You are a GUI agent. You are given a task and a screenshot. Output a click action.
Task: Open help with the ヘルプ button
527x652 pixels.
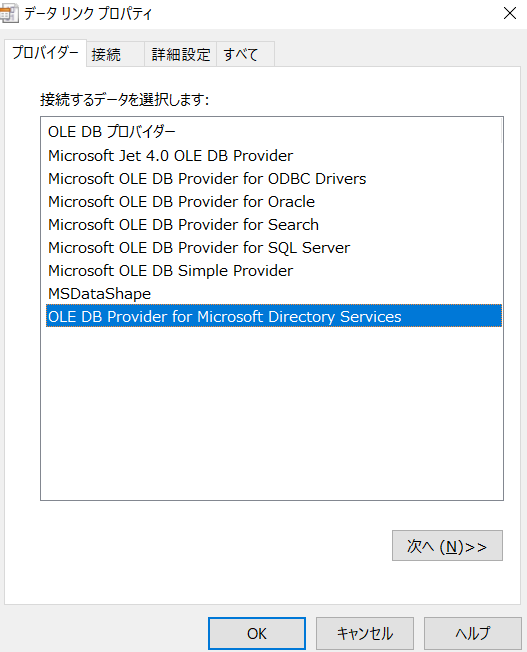[x=473, y=633]
